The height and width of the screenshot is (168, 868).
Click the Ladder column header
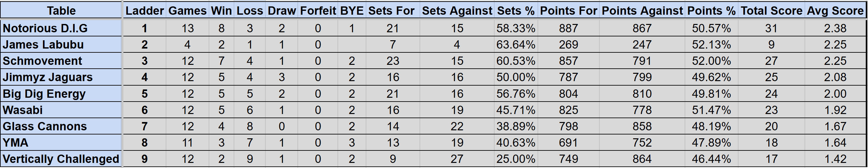tap(145, 11)
